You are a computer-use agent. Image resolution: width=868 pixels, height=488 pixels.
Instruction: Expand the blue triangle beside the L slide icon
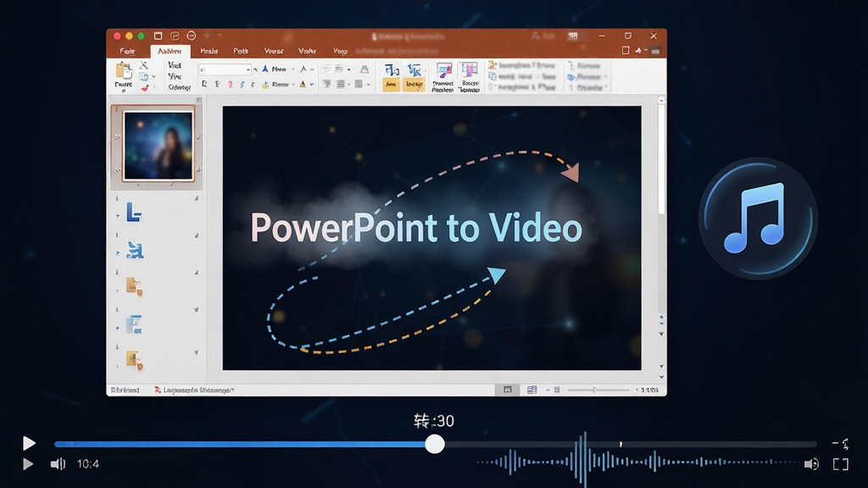click(x=117, y=215)
